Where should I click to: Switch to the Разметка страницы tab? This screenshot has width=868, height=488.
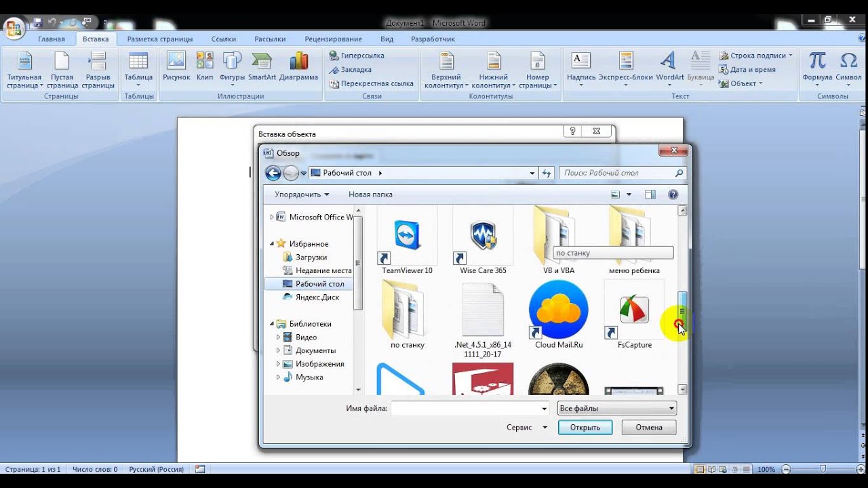pos(160,39)
